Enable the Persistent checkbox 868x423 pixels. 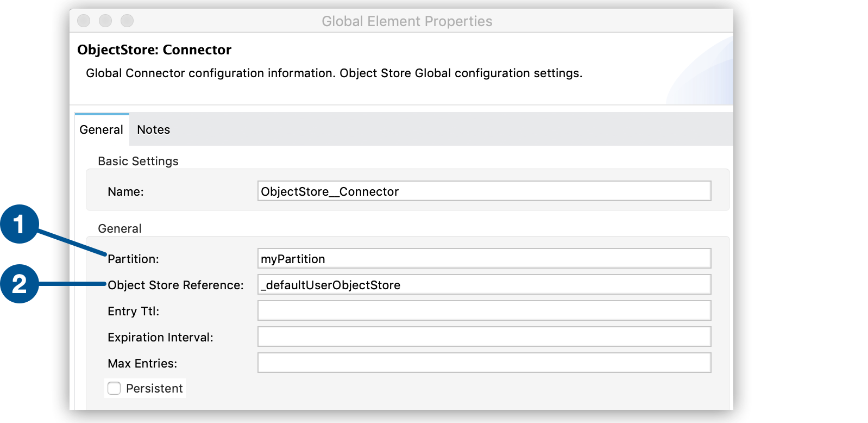114,388
